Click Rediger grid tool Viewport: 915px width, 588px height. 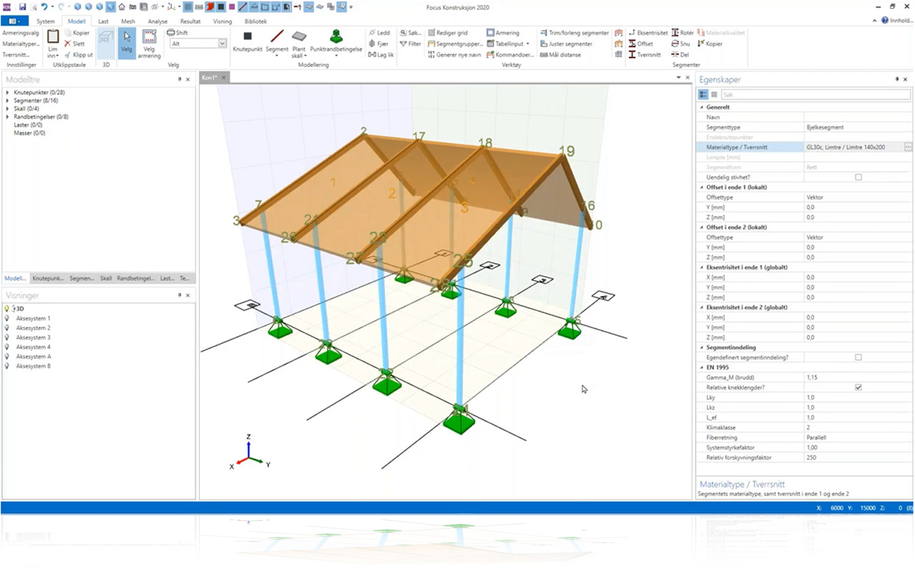[x=448, y=33]
